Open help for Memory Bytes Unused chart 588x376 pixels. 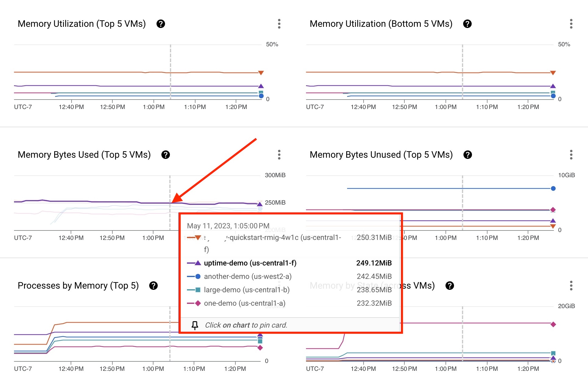[468, 155]
